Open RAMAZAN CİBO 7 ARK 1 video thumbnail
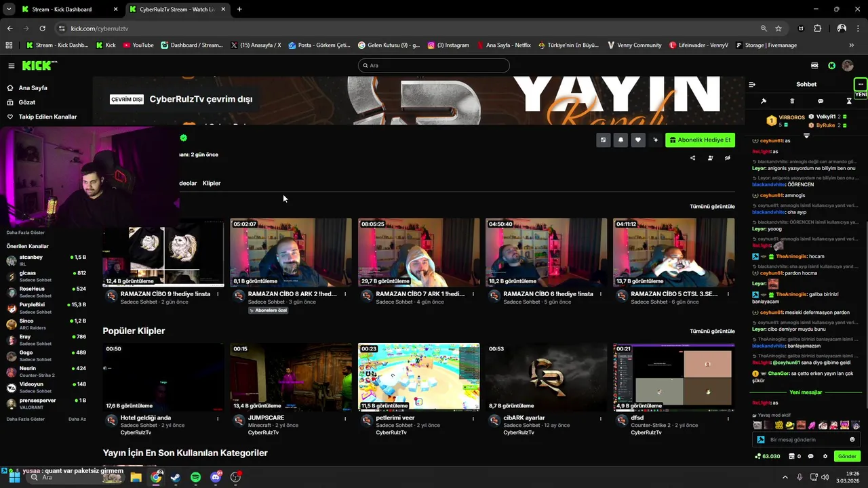Screen dimensions: 868x488 point(418,252)
